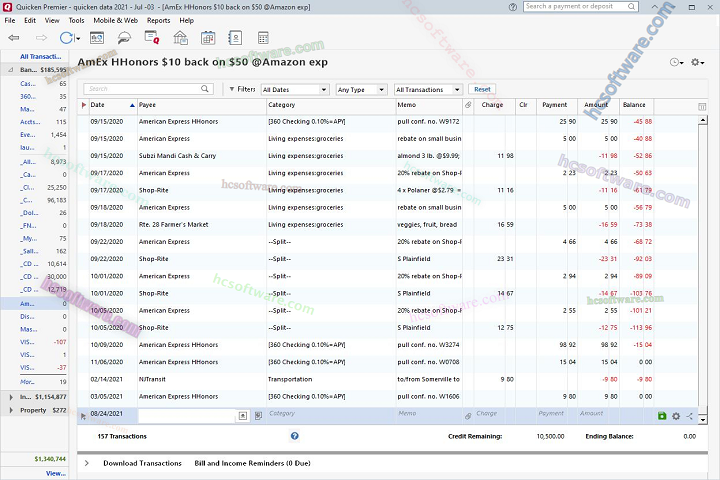Viewport: 720px width, 480px height.
Task: Go back with the left arrow icon
Action: [x=14, y=38]
